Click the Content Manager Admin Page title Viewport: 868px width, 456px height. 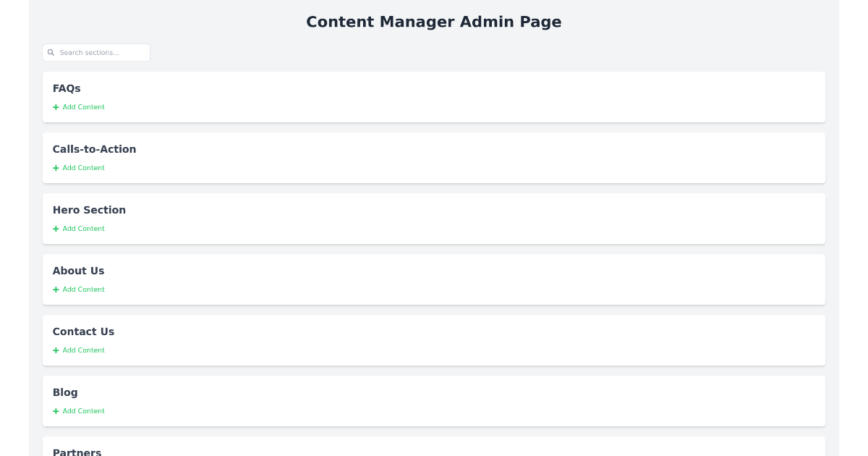pos(434,22)
